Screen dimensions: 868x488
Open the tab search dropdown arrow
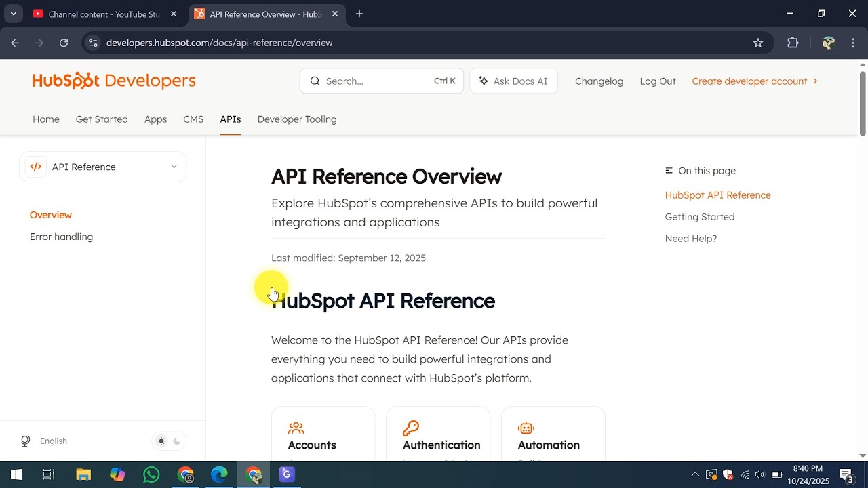[13, 14]
